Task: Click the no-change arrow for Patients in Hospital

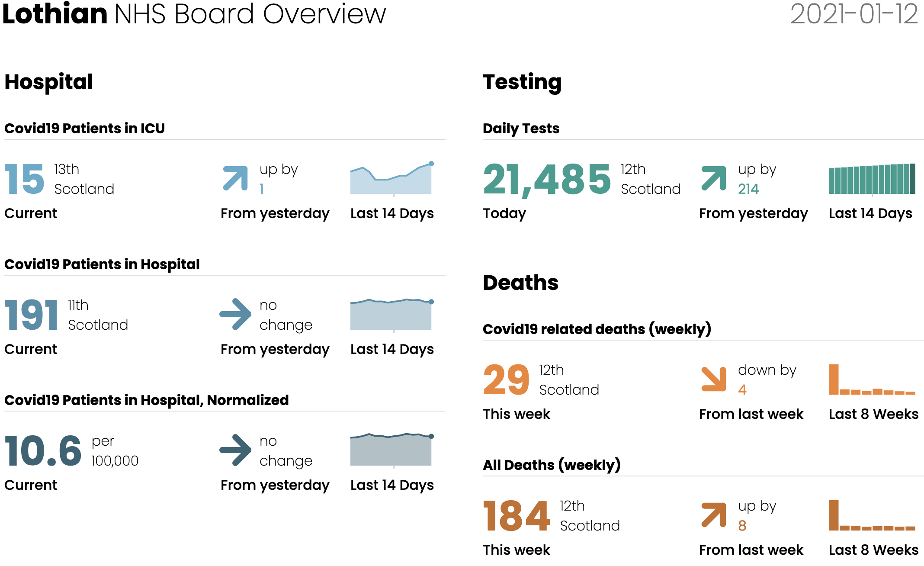Action: point(235,314)
